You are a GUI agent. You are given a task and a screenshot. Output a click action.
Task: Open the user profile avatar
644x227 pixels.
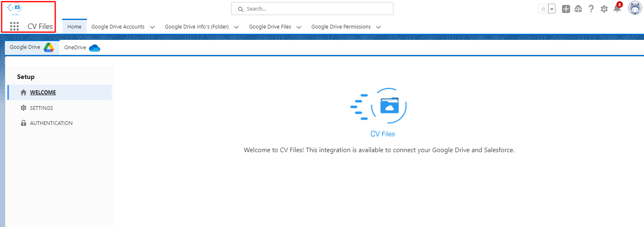pyautogui.click(x=635, y=8)
